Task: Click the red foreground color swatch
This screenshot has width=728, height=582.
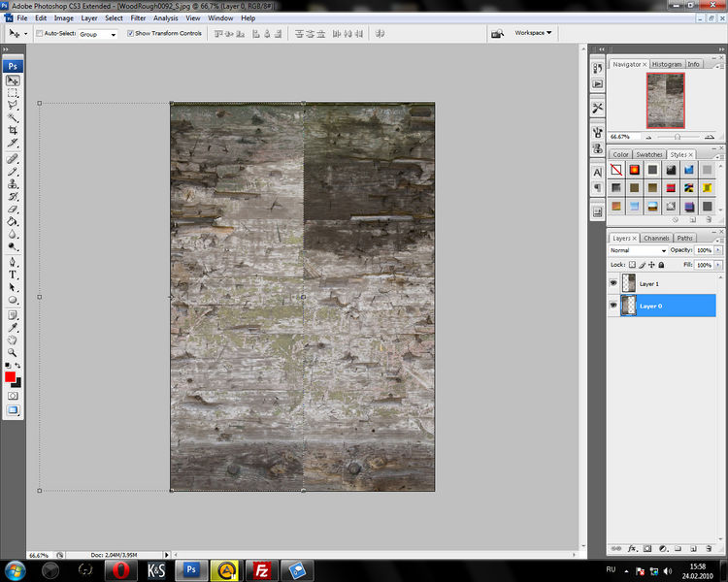Action: tap(11, 377)
